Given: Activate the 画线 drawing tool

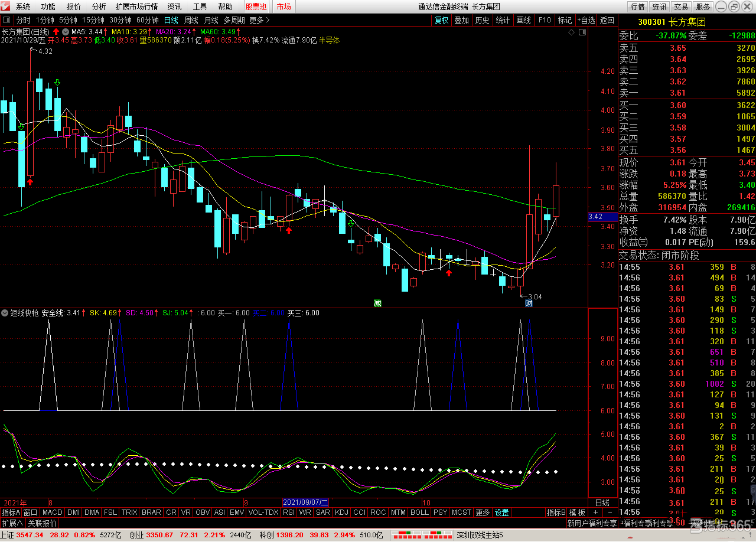Looking at the screenshot, I should tap(523, 20).
